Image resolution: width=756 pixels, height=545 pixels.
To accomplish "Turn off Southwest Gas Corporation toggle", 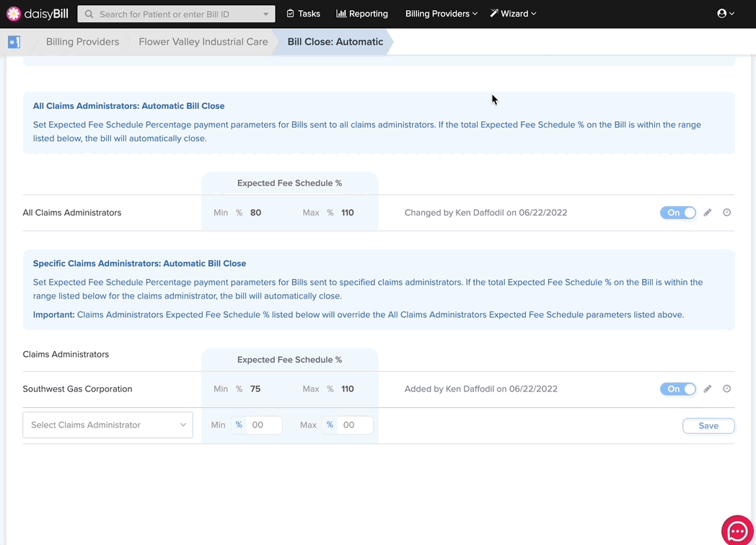I will pos(678,389).
